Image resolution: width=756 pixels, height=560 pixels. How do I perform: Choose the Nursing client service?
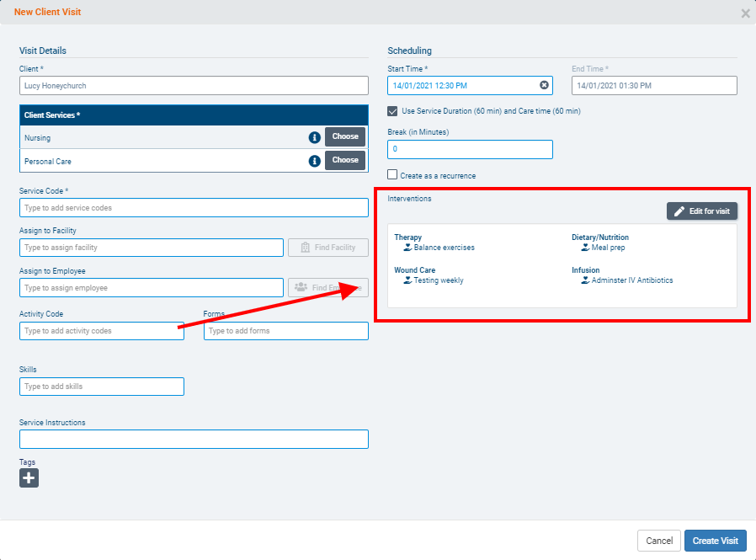click(x=345, y=136)
